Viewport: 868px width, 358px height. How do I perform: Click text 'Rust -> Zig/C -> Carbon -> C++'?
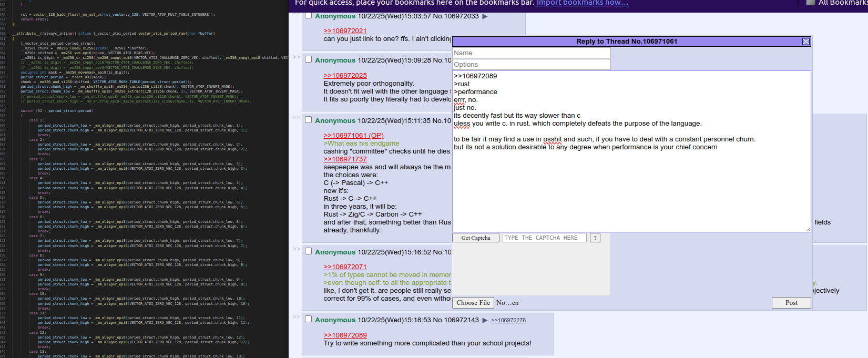click(x=373, y=214)
